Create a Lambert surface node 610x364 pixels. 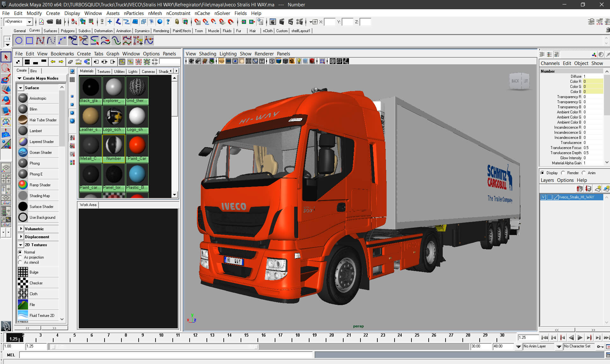click(38, 131)
